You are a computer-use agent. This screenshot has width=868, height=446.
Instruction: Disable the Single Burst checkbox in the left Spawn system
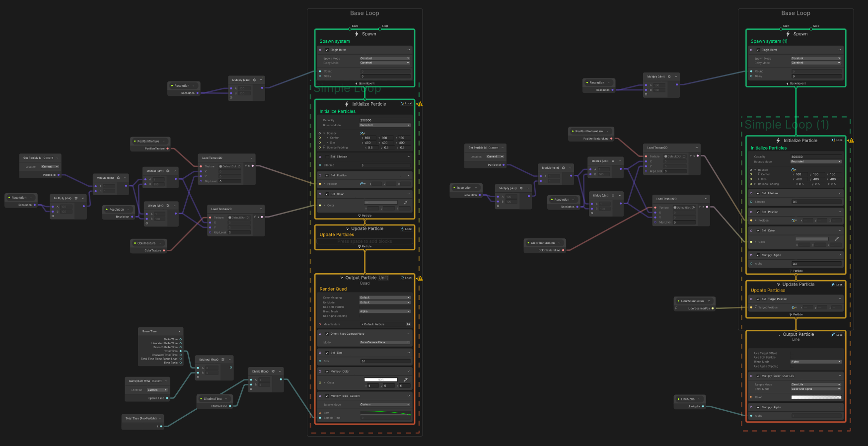(x=327, y=50)
